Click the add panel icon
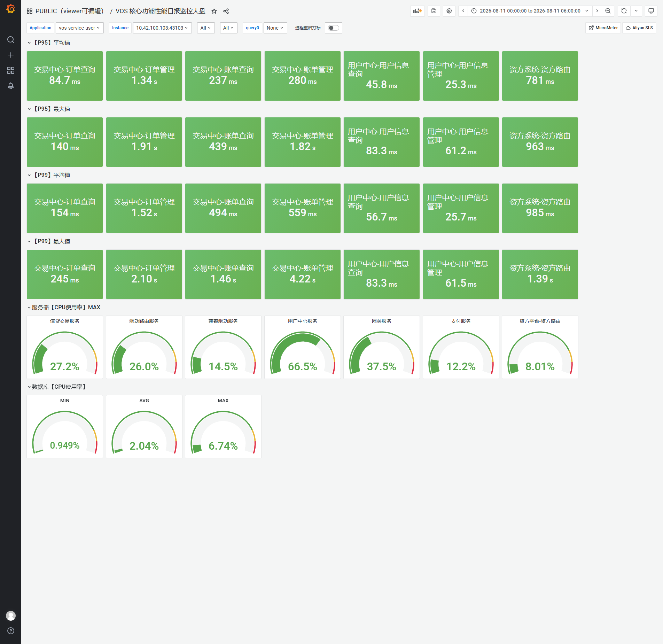This screenshot has width=663, height=644. [417, 11]
